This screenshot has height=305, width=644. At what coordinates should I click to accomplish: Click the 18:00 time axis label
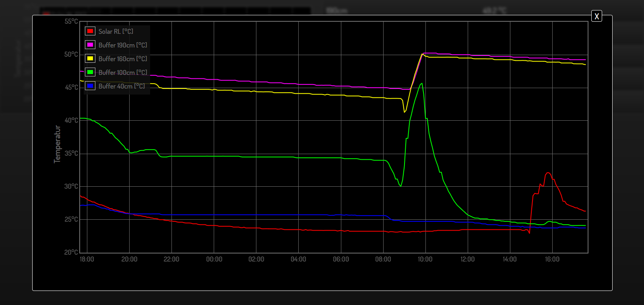click(x=87, y=259)
